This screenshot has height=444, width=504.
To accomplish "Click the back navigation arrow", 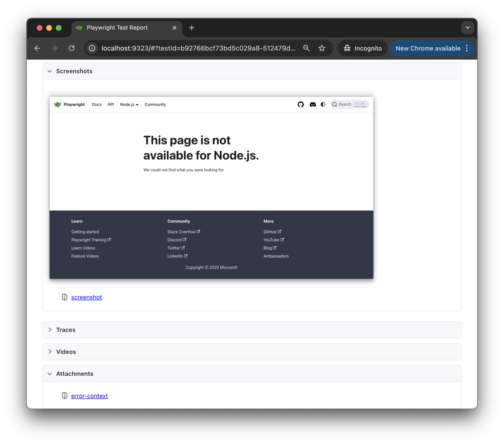I will click(x=37, y=48).
